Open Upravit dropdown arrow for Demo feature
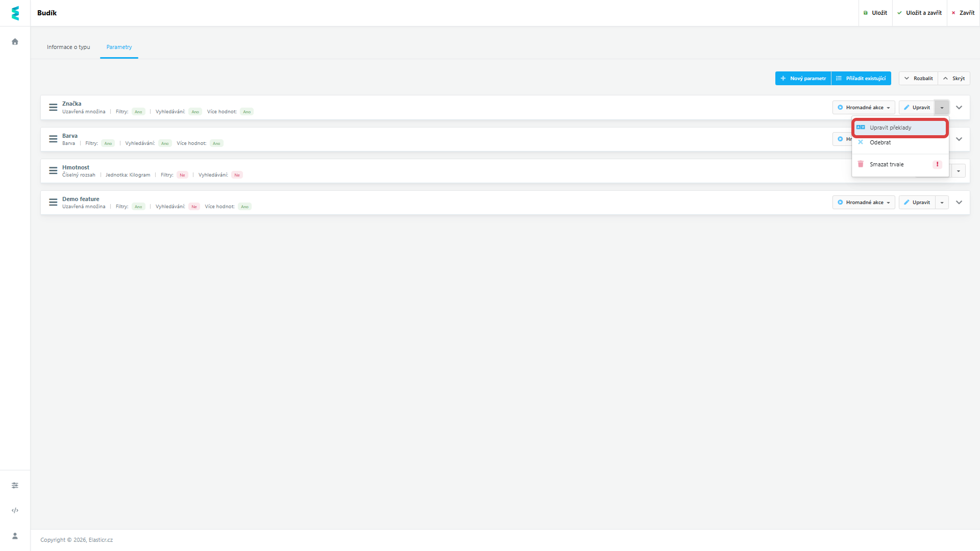The width and height of the screenshot is (980, 551). pos(942,203)
